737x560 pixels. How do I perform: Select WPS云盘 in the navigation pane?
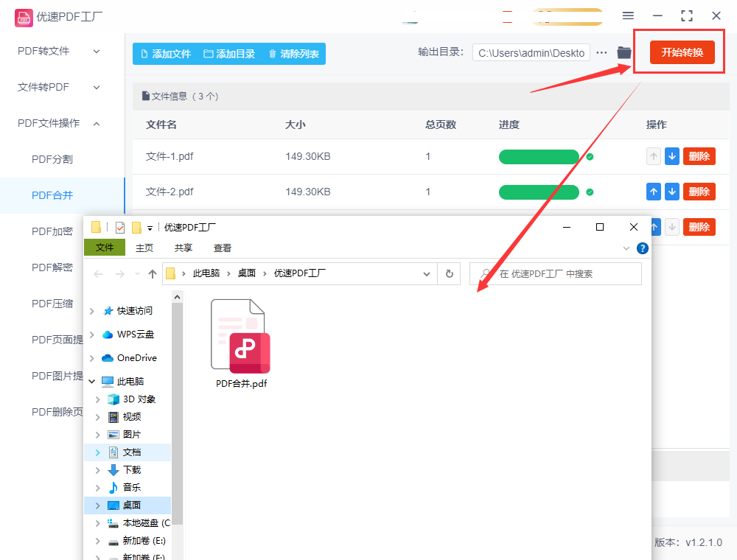pos(136,334)
